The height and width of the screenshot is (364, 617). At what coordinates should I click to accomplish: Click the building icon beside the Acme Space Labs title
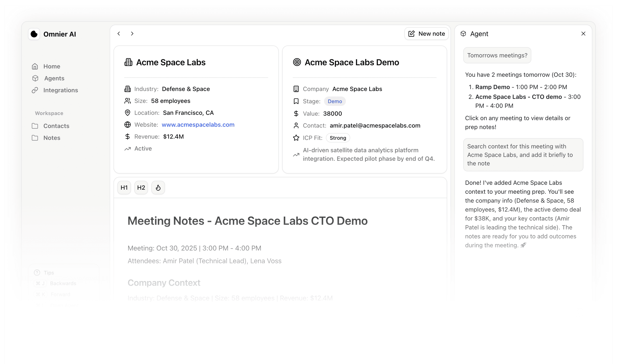tap(128, 62)
